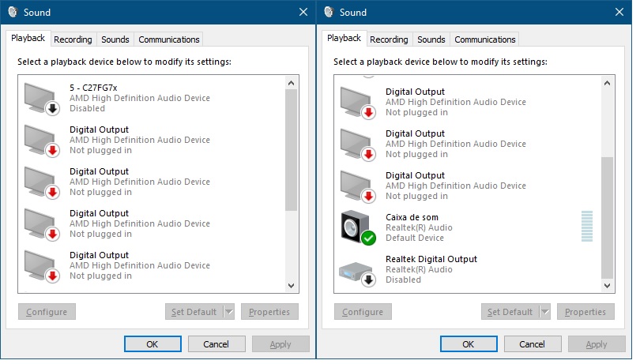Click OK in the left Sound window
This screenshot has width=640, height=364.
(152, 344)
